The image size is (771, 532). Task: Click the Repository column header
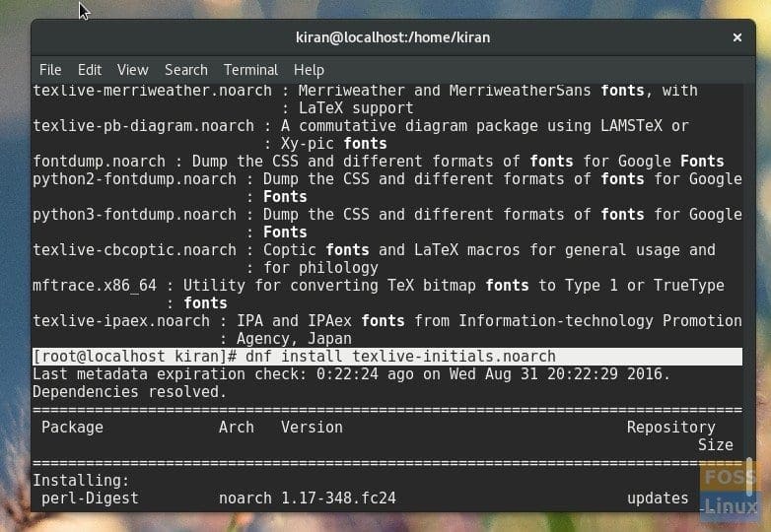[x=670, y=428]
